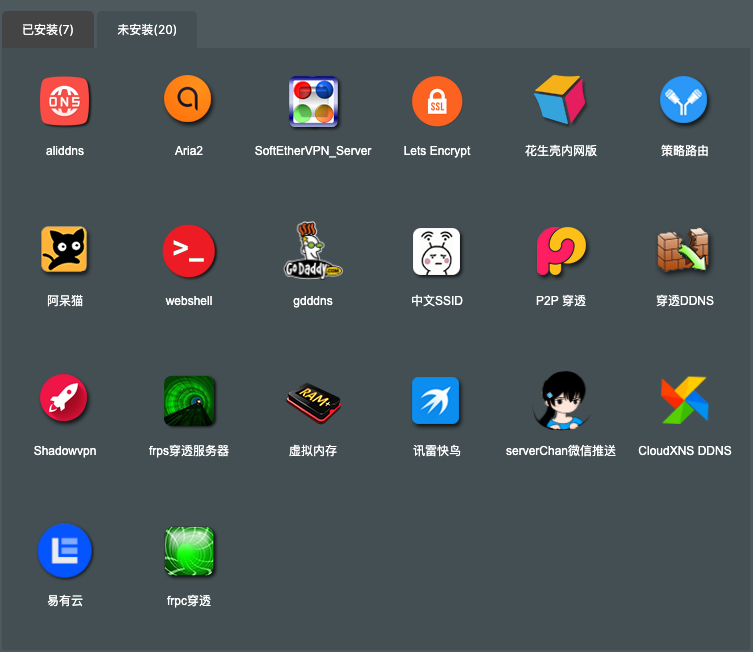
Task: Select the SoftEtherVPN_Server icon
Action: pos(313,102)
